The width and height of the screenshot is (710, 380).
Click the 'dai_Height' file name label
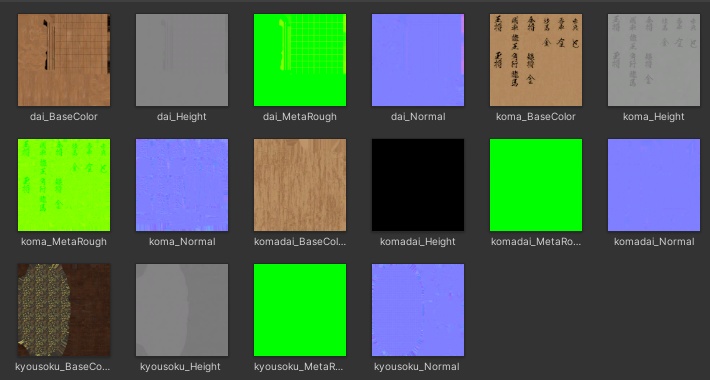pos(182,117)
